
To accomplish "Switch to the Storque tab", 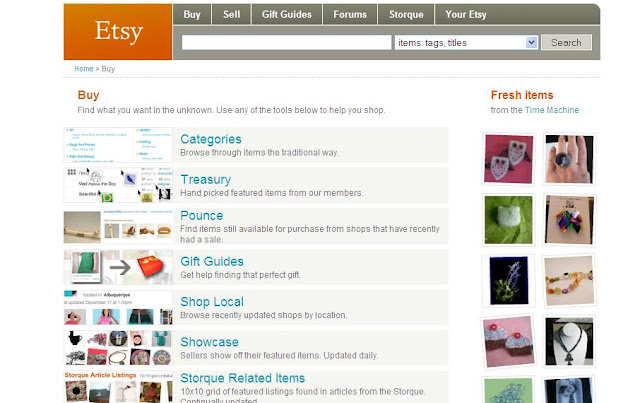I will point(406,14).
